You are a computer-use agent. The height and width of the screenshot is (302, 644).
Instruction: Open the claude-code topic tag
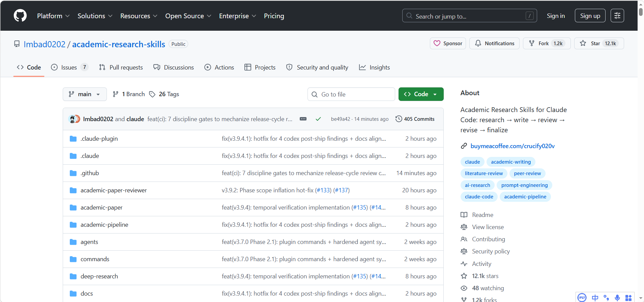point(479,197)
